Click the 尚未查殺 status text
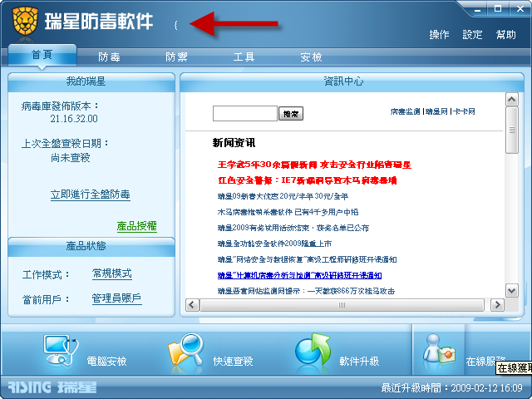The width and height of the screenshot is (532, 399). click(x=70, y=158)
